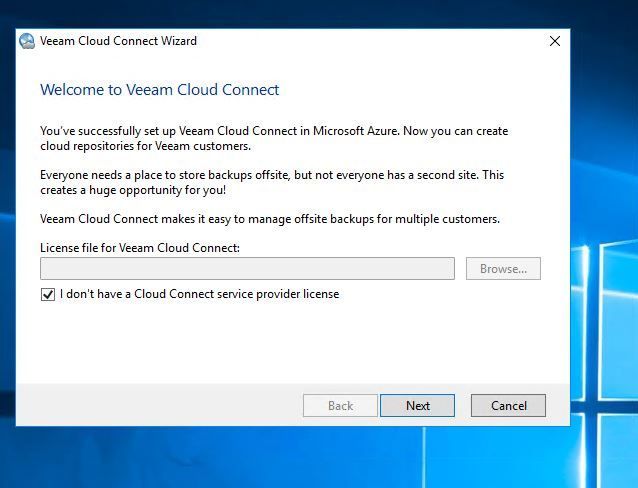Click the Windows logo on desktop wallpaper
Viewport: 638px width, 488px height.
pos(604,326)
